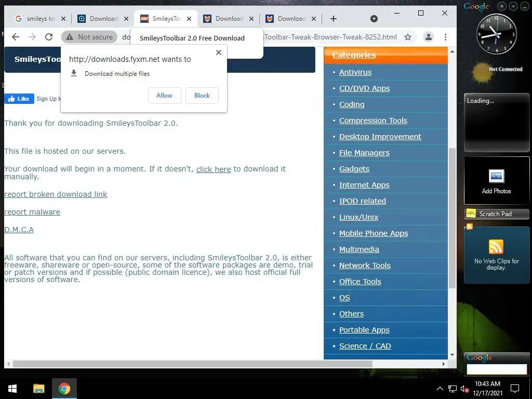Click the Google sidebar add gadget plus icon
532x399 pixels.
pyautogui.click(x=502, y=6)
